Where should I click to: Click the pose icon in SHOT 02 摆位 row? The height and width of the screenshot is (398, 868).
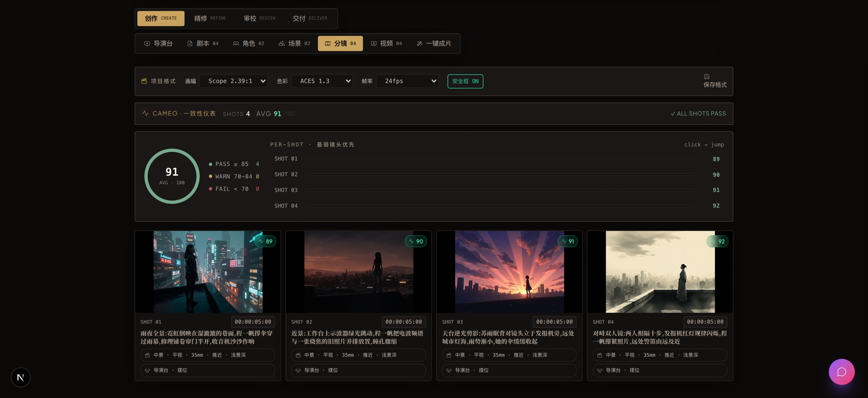point(298,370)
